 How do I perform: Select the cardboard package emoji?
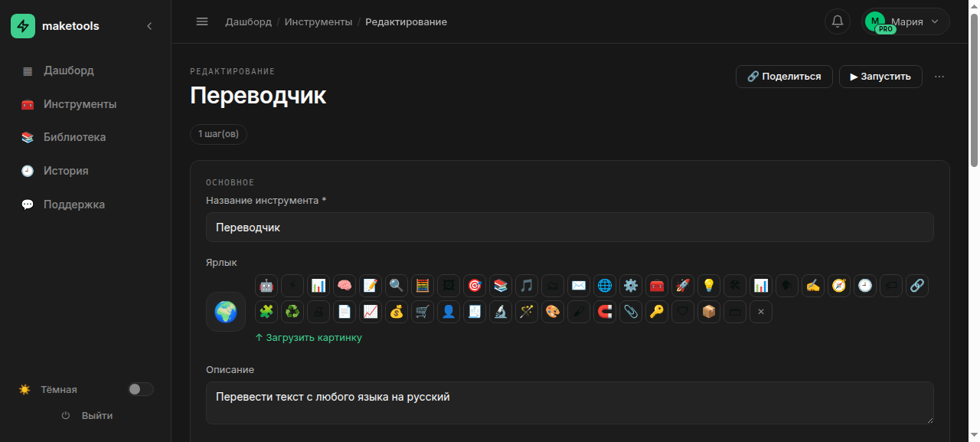coord(709,312)
